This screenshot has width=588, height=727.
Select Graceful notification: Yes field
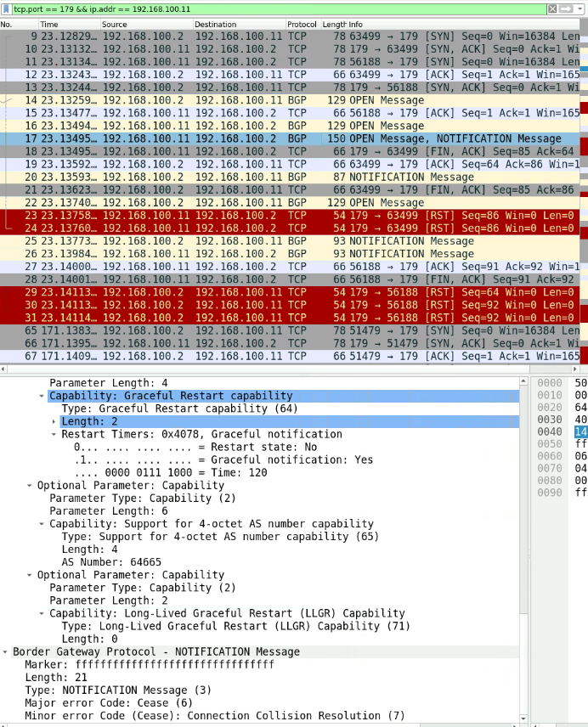[x=223, y=460]
